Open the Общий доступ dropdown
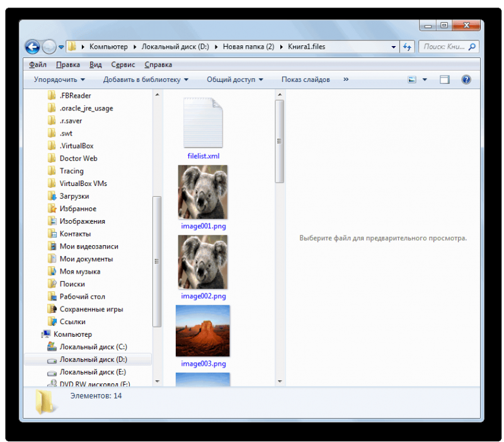The width and height of the screenshot is (504, 442). click(235, 79)
